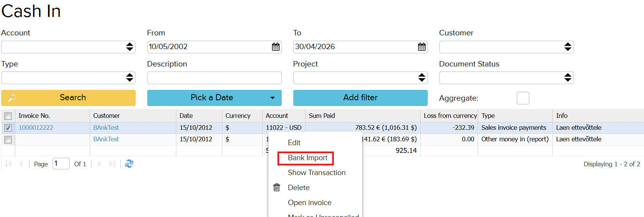Select Show Transaction in context menu
The height and width of the screenshot is (217, 644).
[x=317, y=173]
